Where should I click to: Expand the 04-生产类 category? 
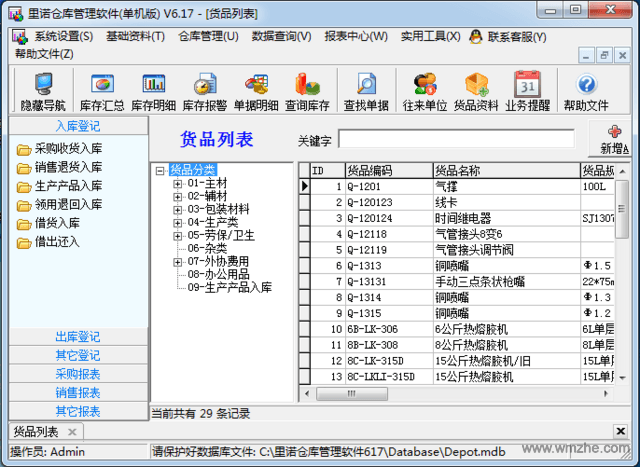coord(178,223)
